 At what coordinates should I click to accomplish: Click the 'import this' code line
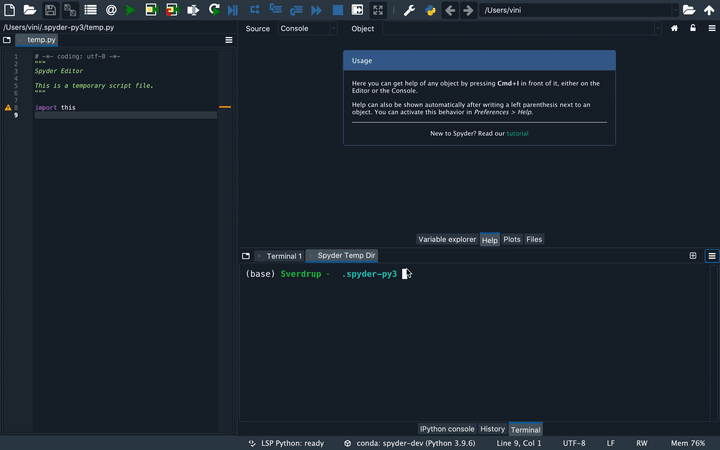pyautogui.click(x=55, y=107)
